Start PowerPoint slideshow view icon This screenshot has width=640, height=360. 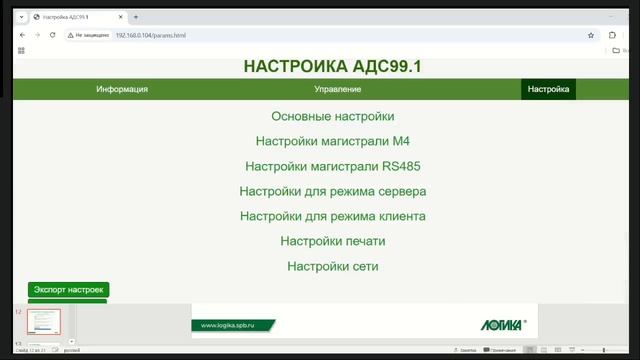(572, 350)
